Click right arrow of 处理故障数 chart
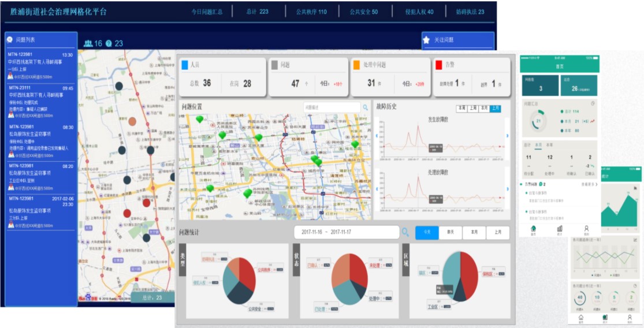Viewport: 644px width, 328px height. click(x=508, y=188)
